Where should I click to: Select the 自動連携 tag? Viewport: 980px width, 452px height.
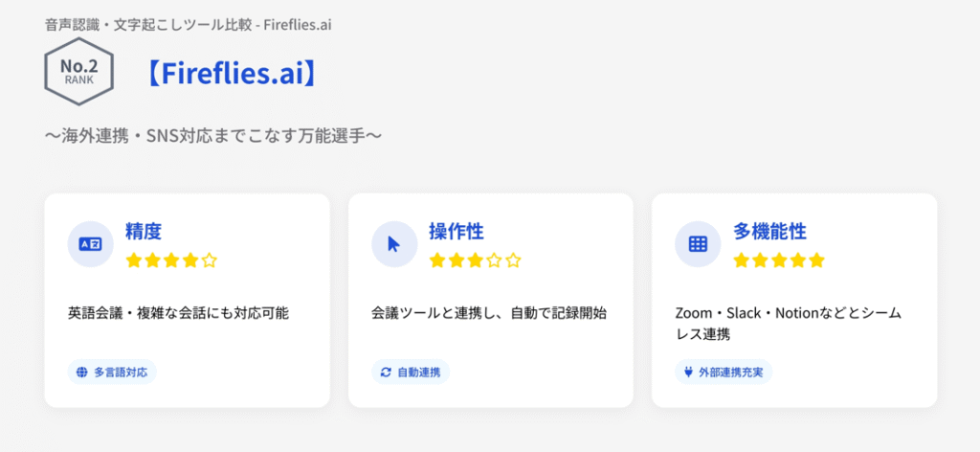click(x=410, y=372)
